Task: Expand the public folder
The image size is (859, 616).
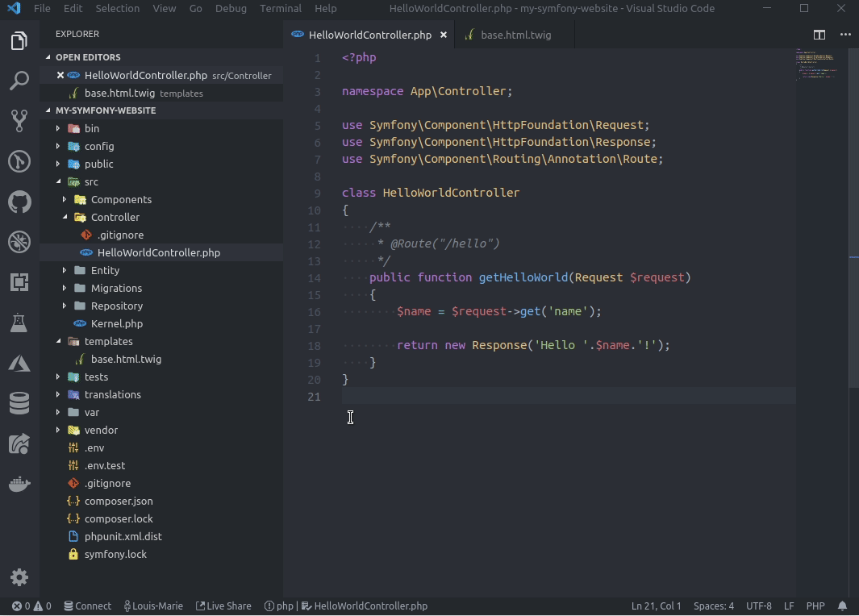Action: tap(57, 164)
